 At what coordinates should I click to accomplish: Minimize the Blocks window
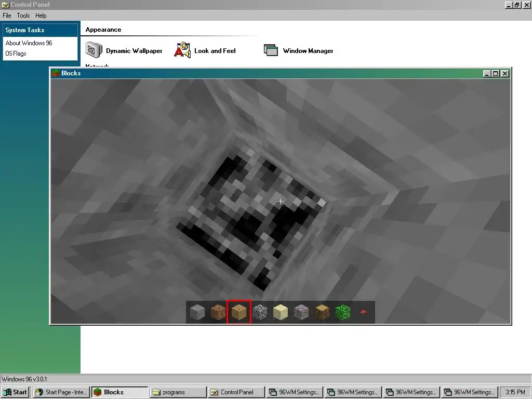tap(487, 74)
